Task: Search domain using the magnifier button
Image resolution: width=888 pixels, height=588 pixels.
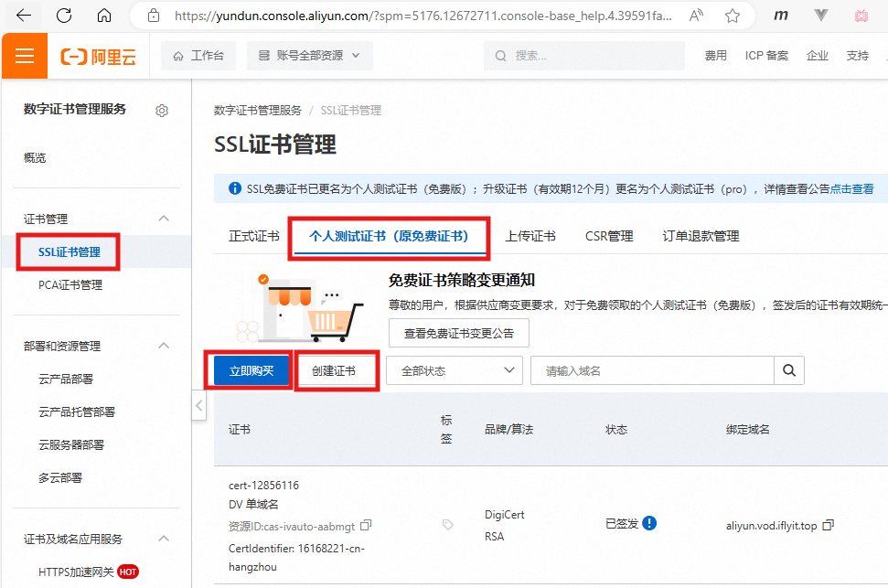Action: click(789, 370)
